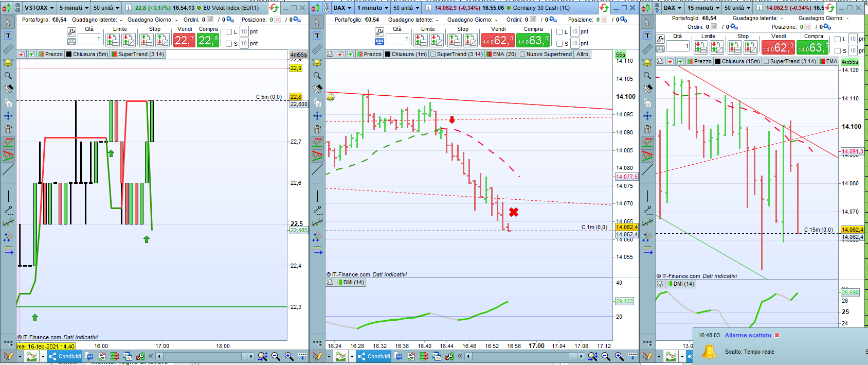Open the 5 minuti timeframe dropdown
The width and height of the screenshot is (868, 365).
(x=73, y=8)
